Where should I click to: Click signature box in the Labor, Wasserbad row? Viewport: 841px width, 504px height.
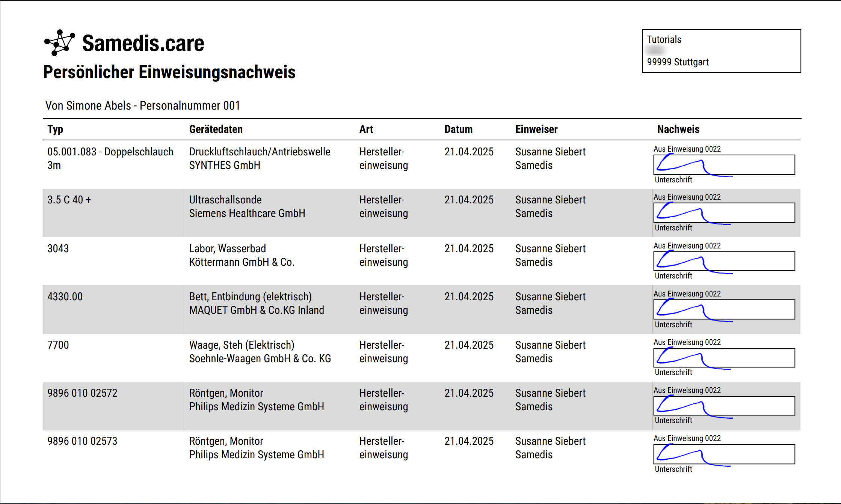click(x=724, y=261)
